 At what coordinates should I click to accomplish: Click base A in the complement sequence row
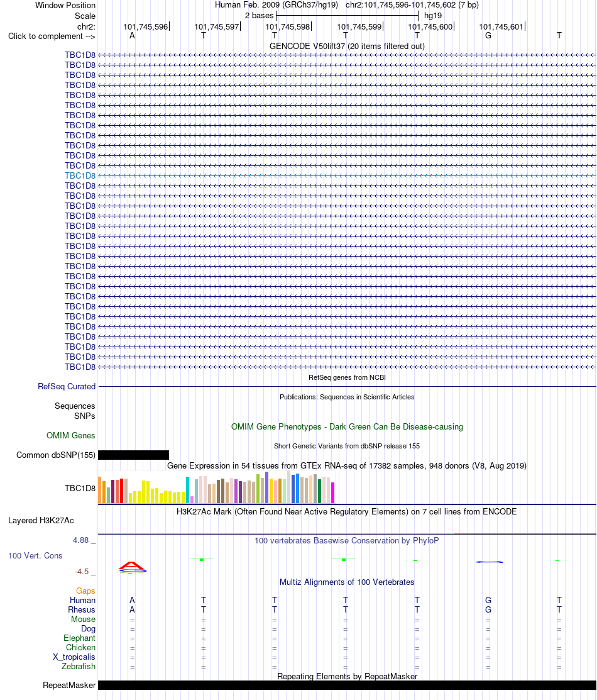(x=132, y=36)
